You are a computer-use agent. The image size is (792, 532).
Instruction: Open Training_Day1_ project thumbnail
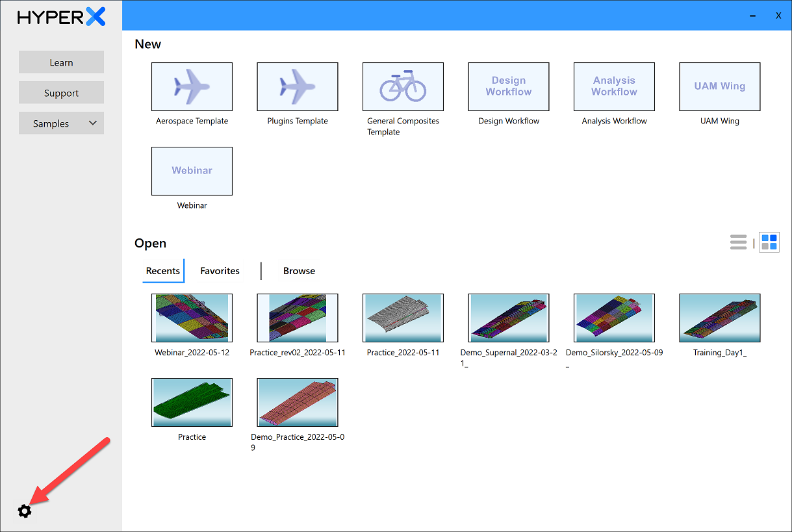[x=720, y=318]
